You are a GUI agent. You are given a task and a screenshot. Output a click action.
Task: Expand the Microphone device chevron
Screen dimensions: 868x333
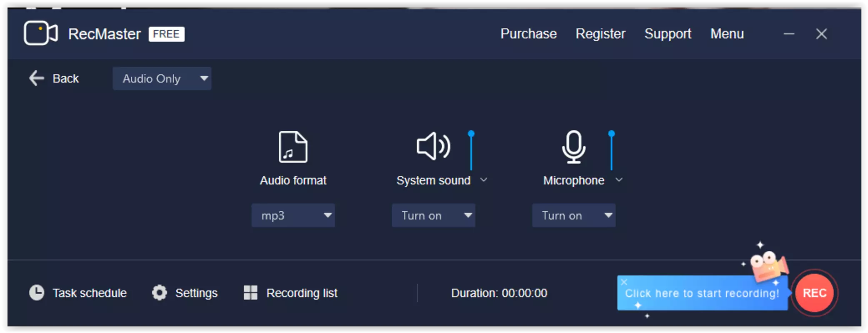point(619,180)
